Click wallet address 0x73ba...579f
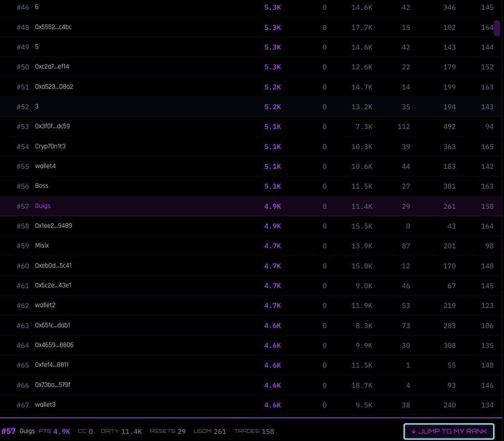This screenshot has width=504, height=441. [x=52, y=385]
